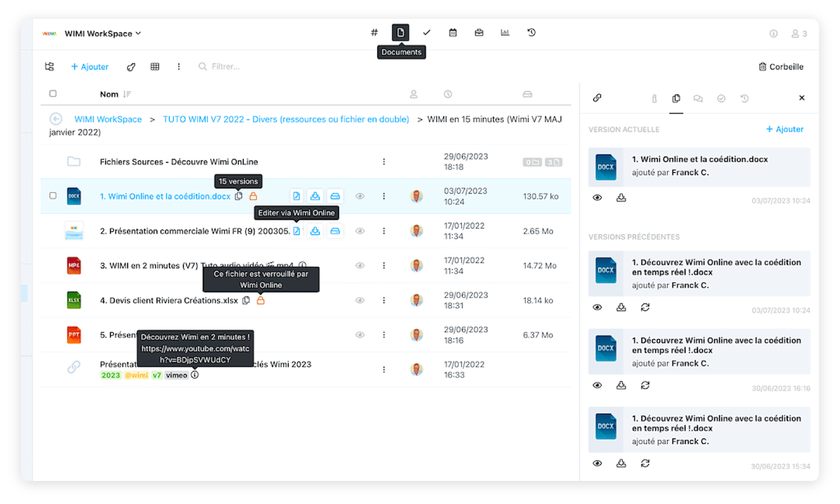Restore the 30/06/2023 16:16 previous version

(645, 386)
